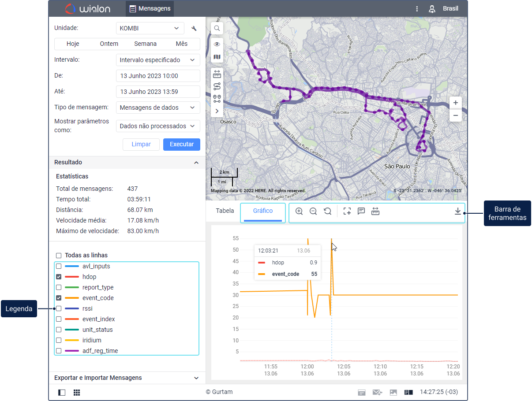Screen dimensions: 532x401
Task: Select the Semana interval tab
Action: [x=145, y=44]
